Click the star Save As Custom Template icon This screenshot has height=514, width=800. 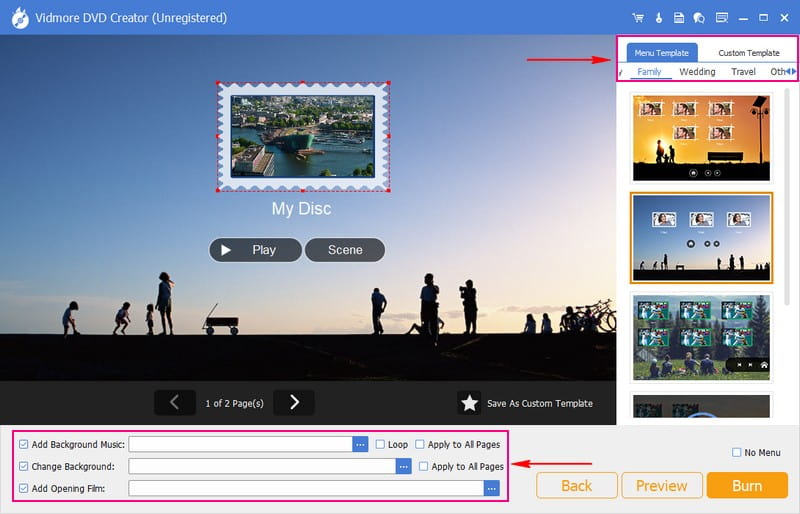click(x=469, y=403)
